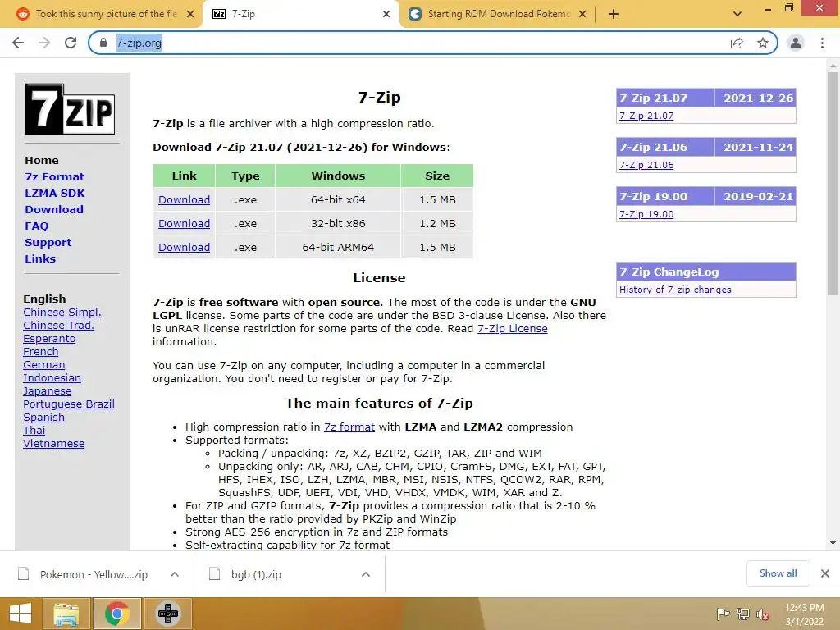Open the 7-Zip 19.00 news link
840x630 pixels.
(646, 214)
